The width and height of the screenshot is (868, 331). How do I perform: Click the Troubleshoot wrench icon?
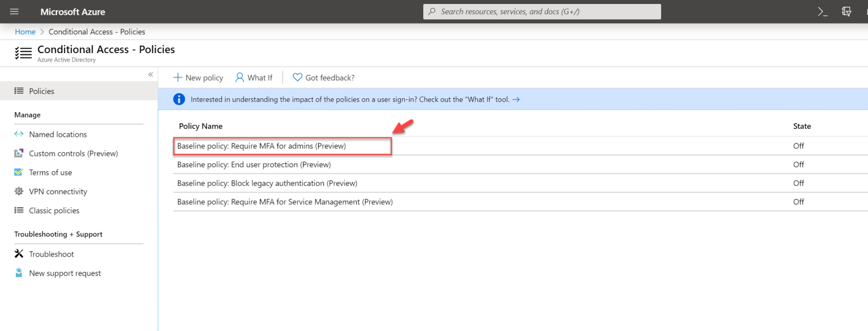pyautogui.click(x=19, y=254)
